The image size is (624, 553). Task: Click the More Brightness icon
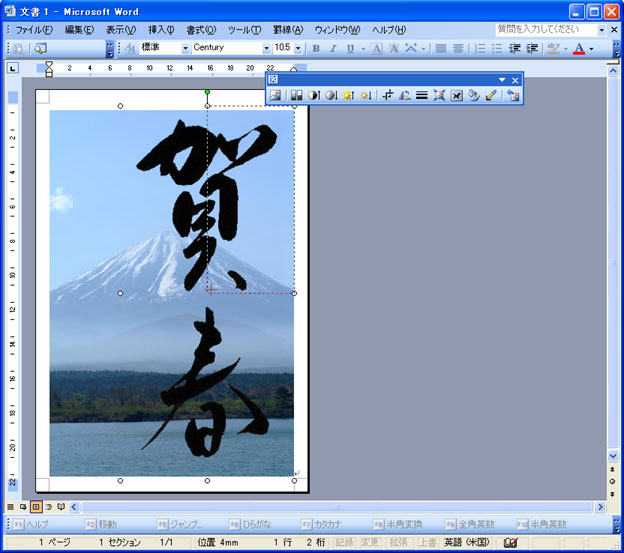348,96
